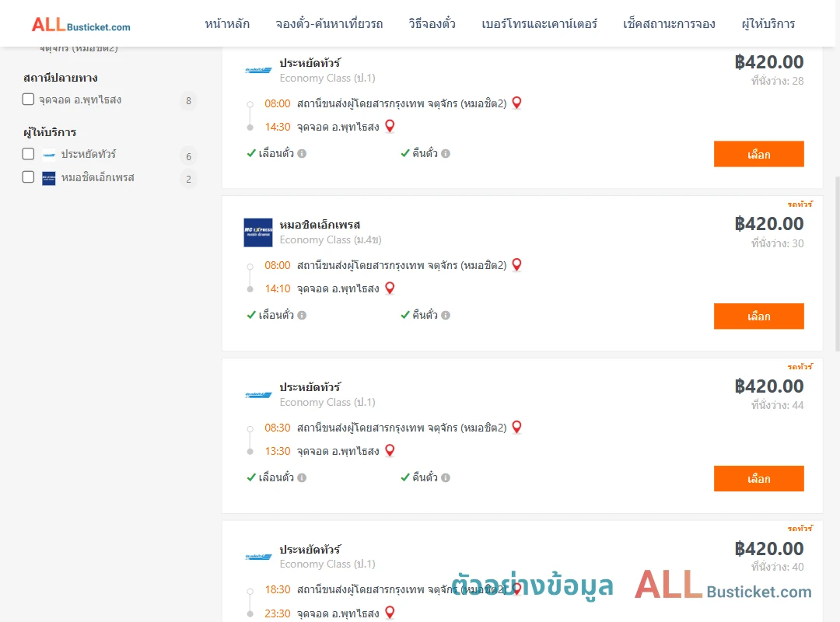
Task: Click the ฿420.00 price on หมอชิตเอ็กเพรส trip
Action: point(768,224)
